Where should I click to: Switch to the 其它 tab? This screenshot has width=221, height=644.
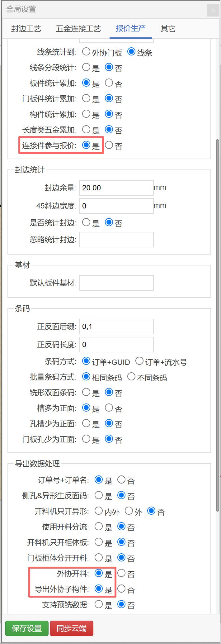pos(167,28)
